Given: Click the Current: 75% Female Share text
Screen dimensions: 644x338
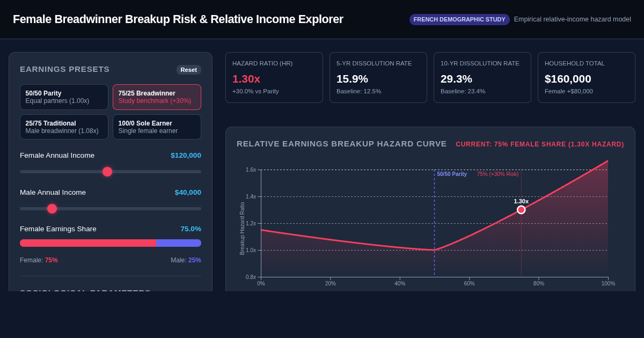Looking at the screenshot, I should pos(540,144).
